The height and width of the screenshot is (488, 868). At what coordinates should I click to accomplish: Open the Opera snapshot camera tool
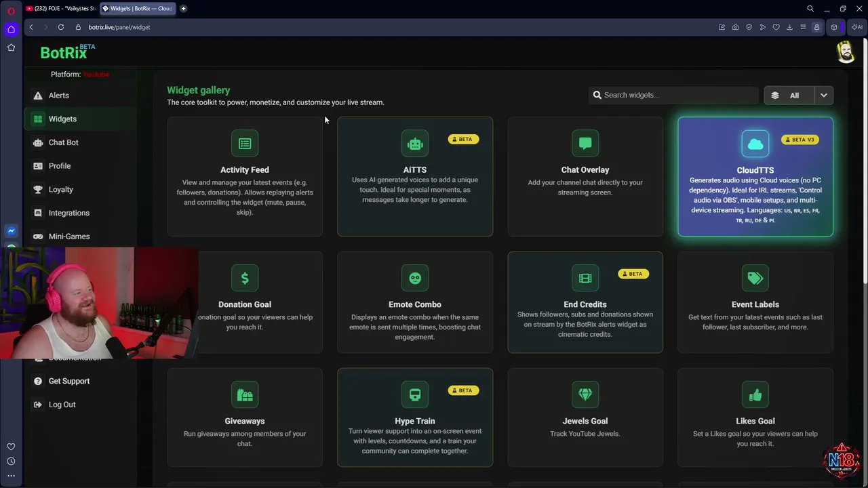click(x=735, y=27)
